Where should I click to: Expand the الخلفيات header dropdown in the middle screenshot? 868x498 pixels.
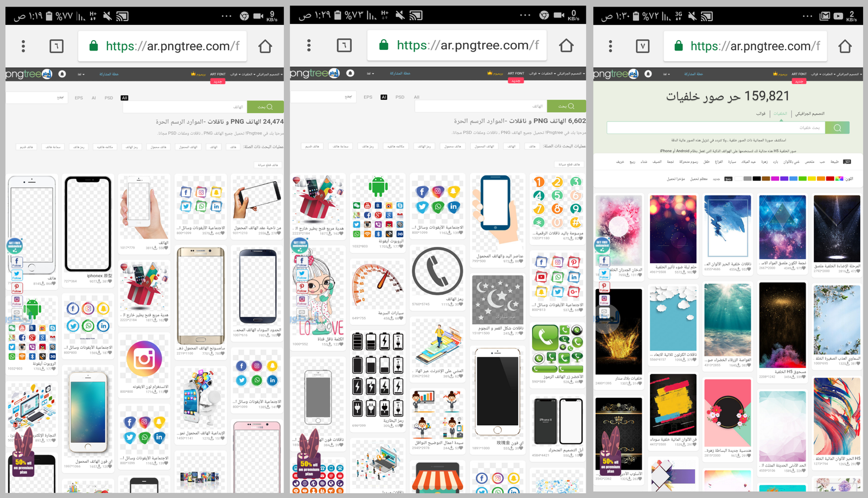[548, 73]
